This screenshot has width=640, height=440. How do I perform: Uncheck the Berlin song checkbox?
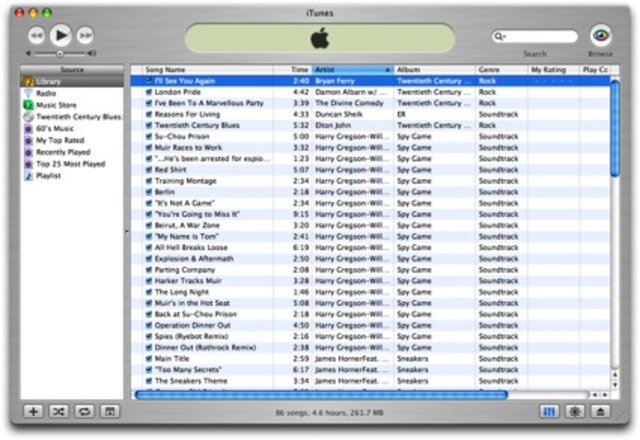coord(149,192)
